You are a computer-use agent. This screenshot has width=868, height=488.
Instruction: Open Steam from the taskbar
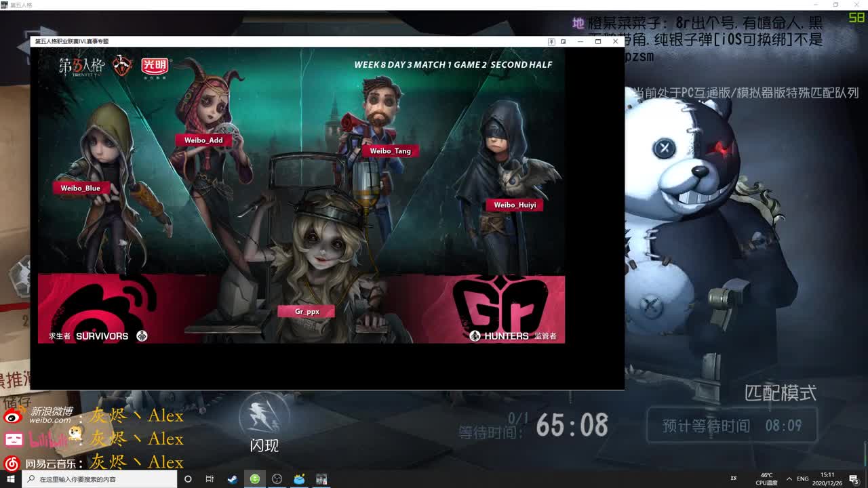point(232,479)
